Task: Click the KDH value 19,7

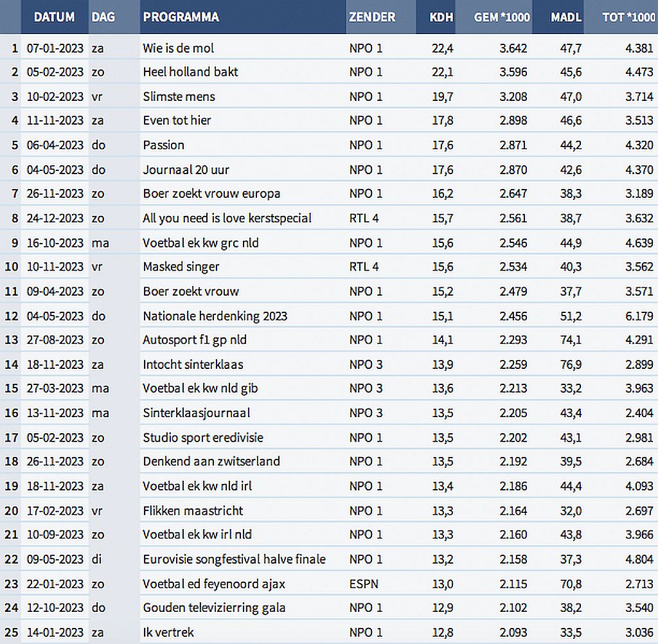Action: tap(443, 96)
